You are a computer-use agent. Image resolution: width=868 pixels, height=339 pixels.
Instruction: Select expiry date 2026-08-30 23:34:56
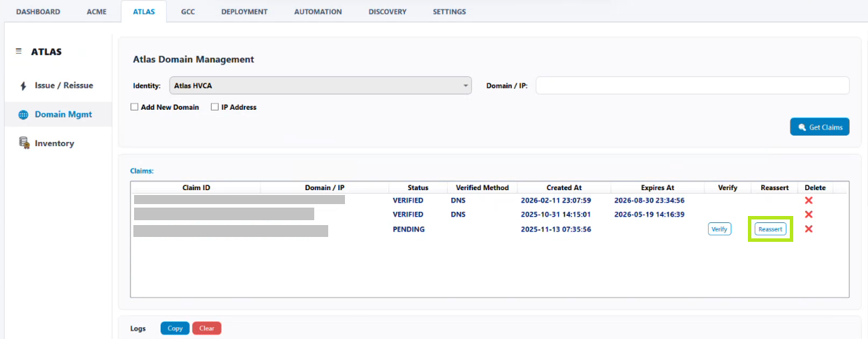click(x=649, y=201)
